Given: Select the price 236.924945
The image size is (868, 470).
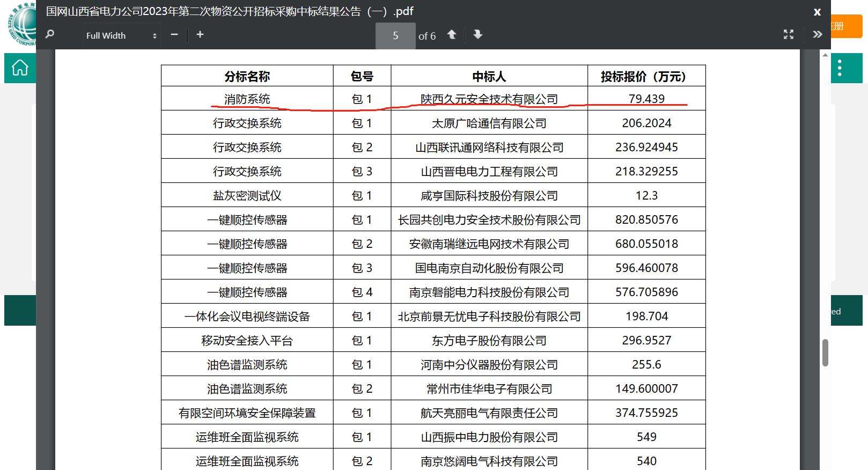Looking at the screenshot, I should 646,147.
